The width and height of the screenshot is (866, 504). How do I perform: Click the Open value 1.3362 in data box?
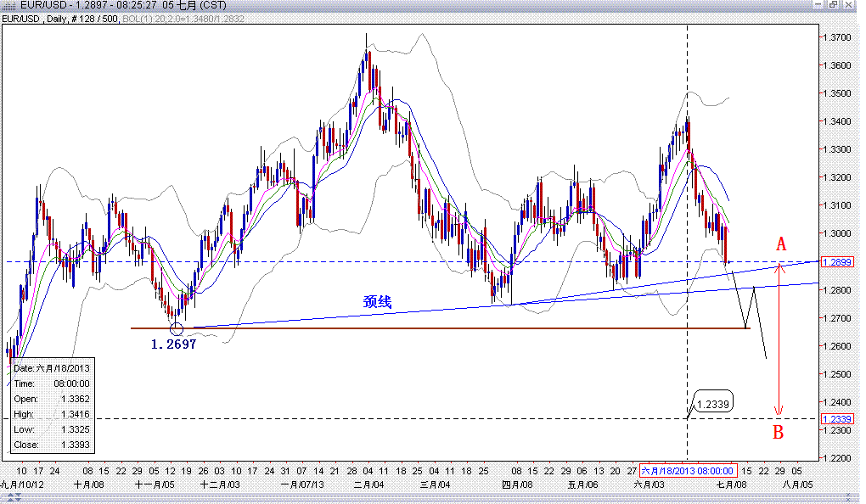click(76, 399)
